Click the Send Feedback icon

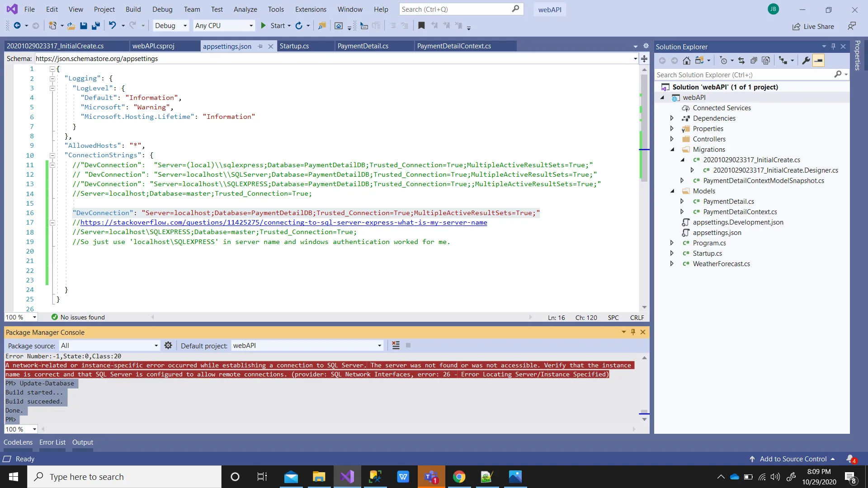852,26
